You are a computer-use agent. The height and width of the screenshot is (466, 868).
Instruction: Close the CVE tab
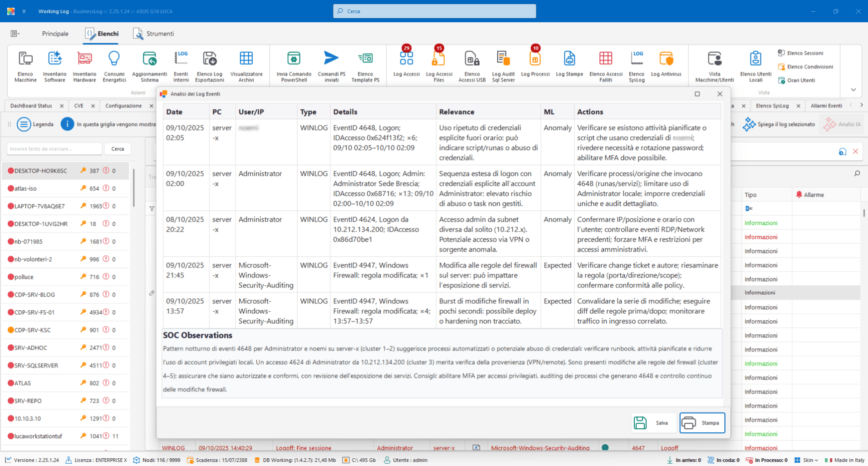pyautogui.click(x=93, y=106)
